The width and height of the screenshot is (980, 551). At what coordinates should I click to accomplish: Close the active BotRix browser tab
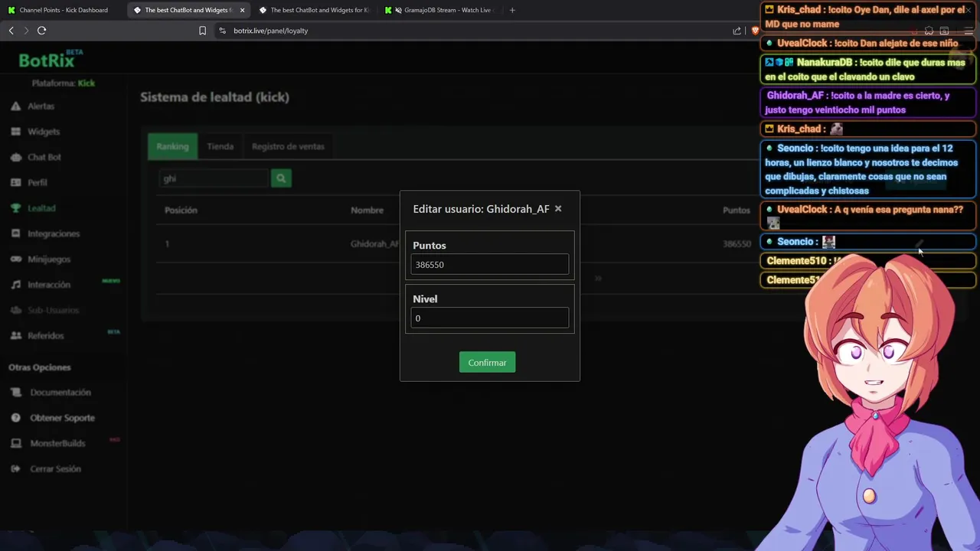click(x=242, y=10)
